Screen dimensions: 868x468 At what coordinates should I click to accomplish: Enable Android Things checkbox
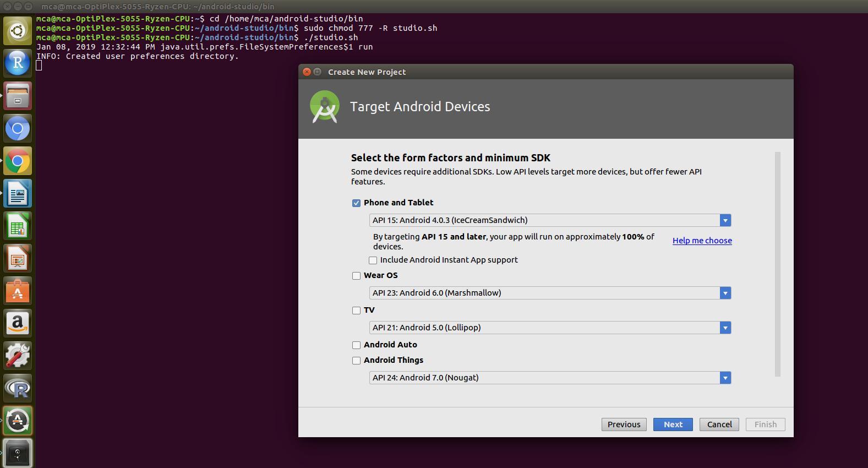click(x=356, y=361)
